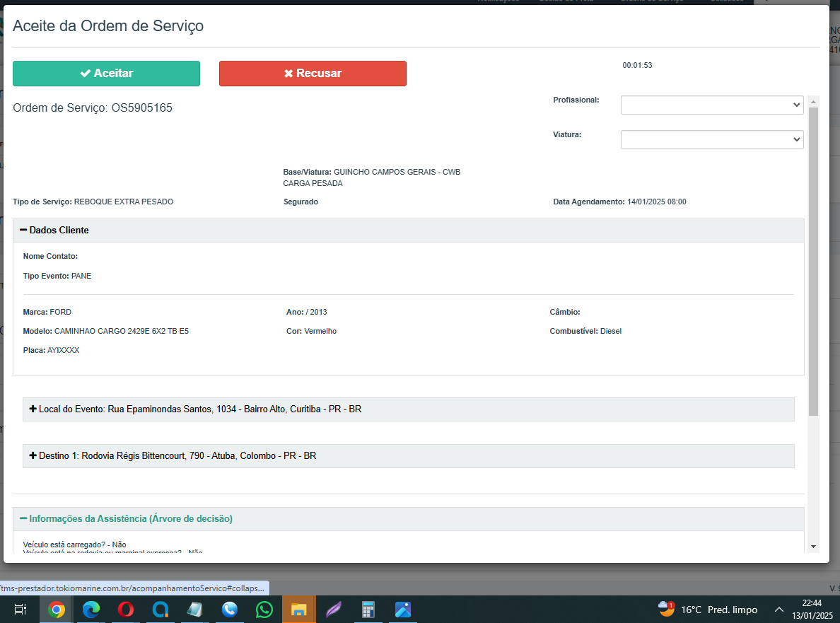The image size is (840, 623).
Task: Open Google Chrome from taskbar
Action: 57,610
